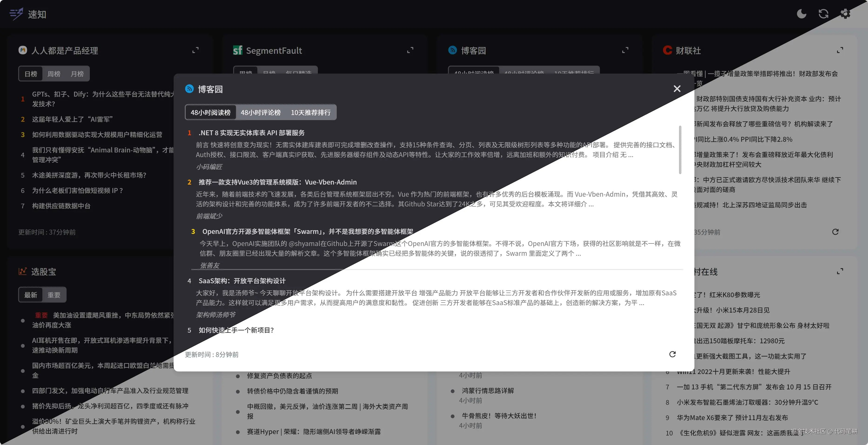
Task: Toggle dark mode moon icon
Action: tap(801, 14)
